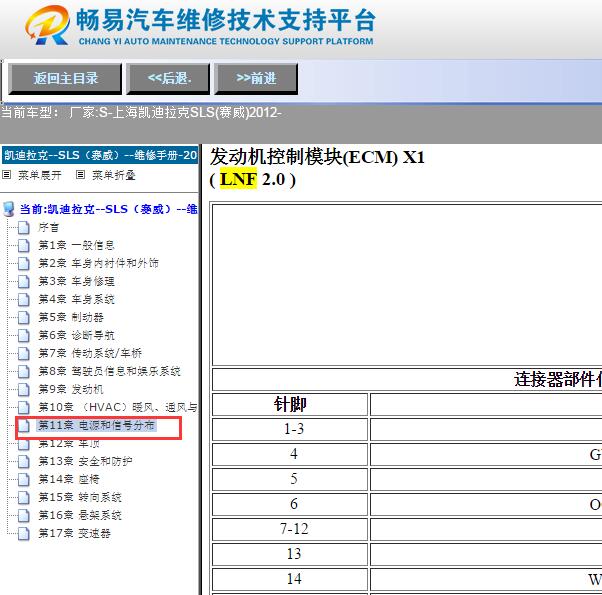Open 第8章 驾驶员信息和娱乐系统
The image size is (602, 595).
109,371
